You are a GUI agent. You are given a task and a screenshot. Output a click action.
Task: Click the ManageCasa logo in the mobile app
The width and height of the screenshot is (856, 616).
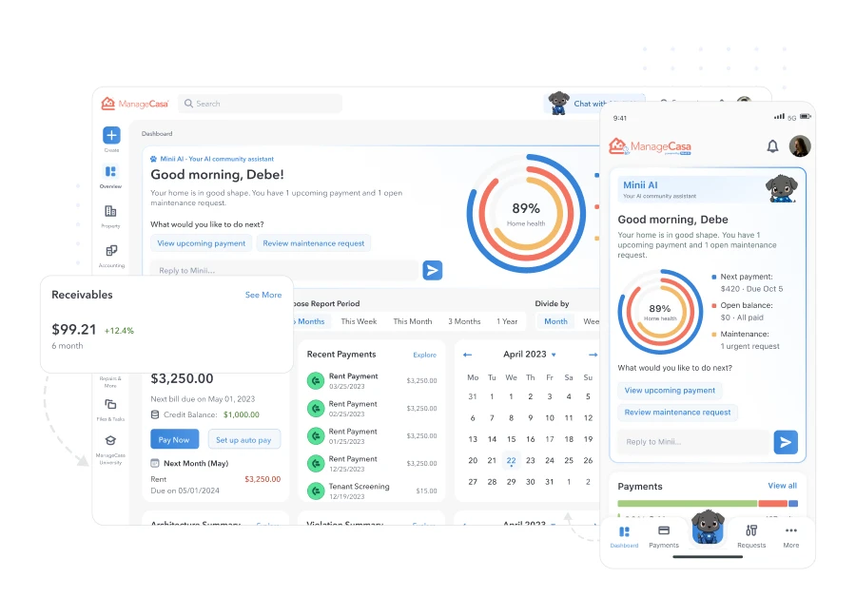click(650, 146)
